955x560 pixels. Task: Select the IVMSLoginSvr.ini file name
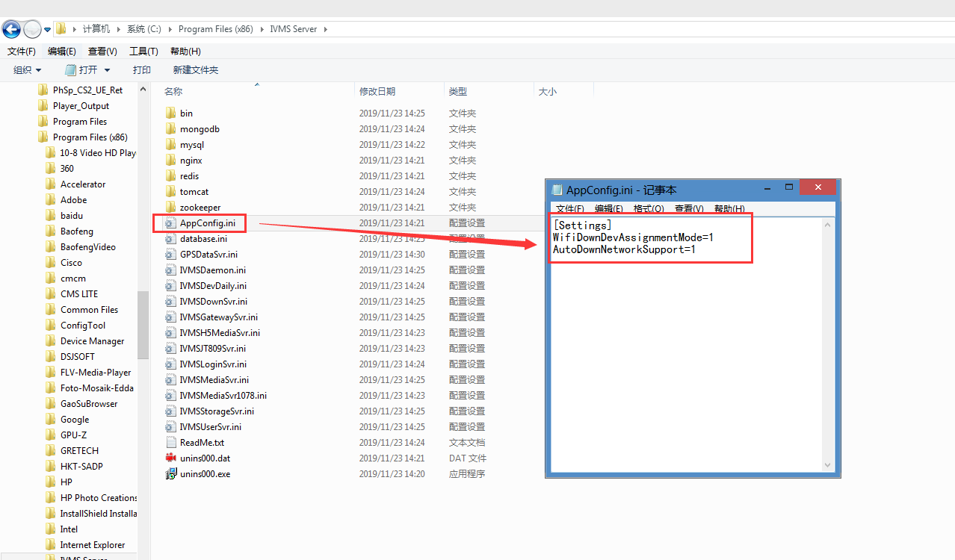pyautogui.click(x=213, y=364)
